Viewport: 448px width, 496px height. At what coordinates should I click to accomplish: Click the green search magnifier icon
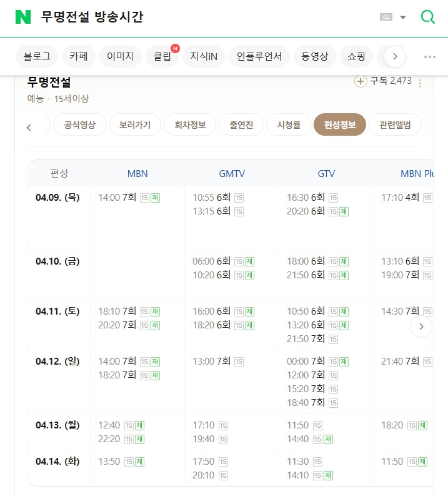pyautogui.click(x=428, y=17)
